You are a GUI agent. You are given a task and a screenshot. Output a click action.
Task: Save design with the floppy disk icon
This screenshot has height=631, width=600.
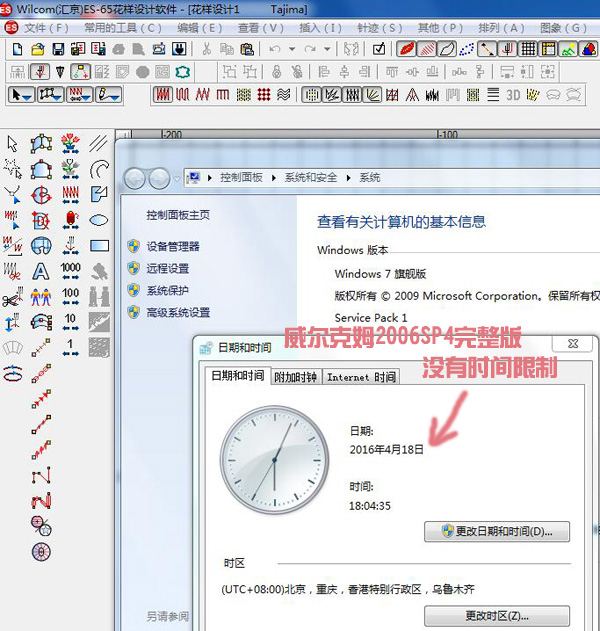coord(58,49)
